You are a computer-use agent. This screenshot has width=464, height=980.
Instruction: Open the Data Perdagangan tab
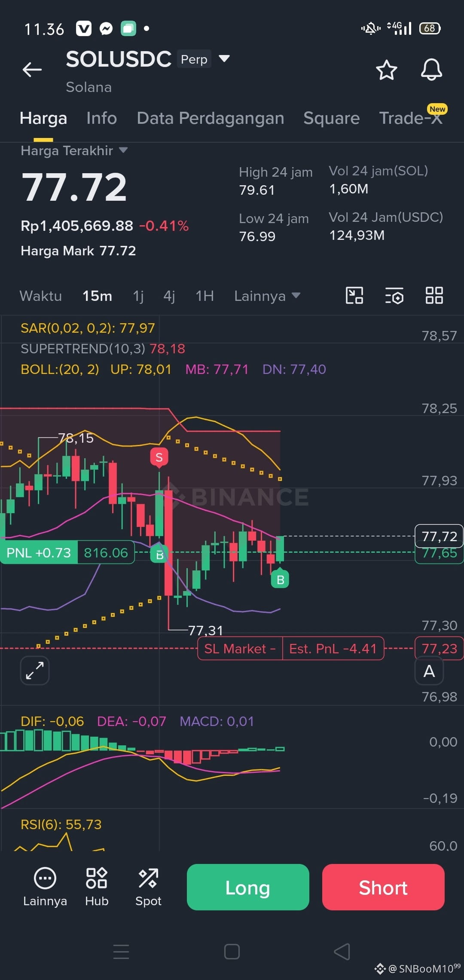pos(211,118)
